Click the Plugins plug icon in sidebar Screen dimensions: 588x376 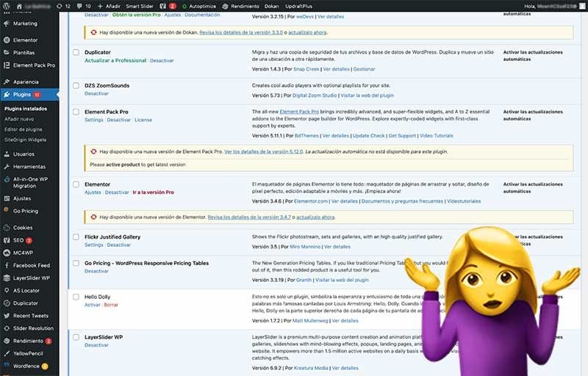[7, 95]
